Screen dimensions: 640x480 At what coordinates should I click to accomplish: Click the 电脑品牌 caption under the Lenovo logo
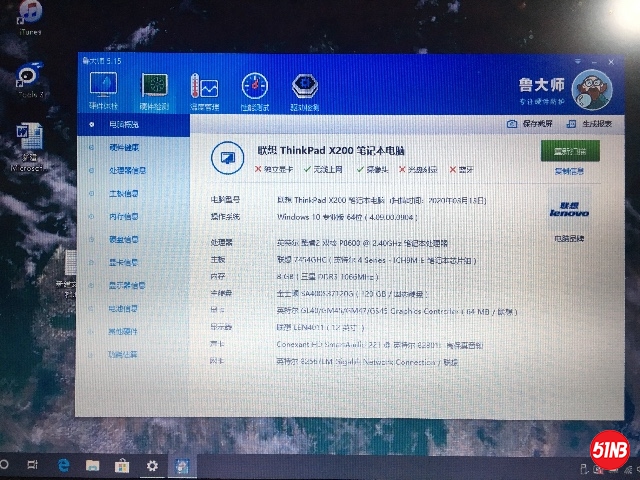pyautogui.click(x=569, y=238)
